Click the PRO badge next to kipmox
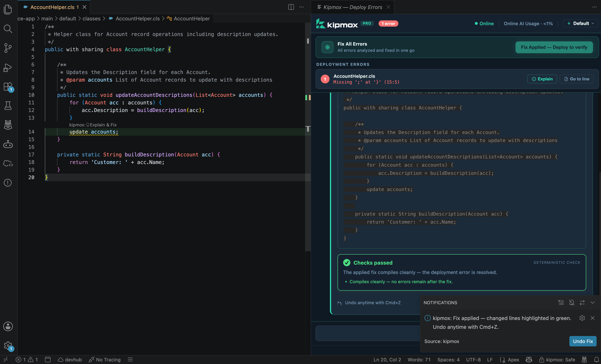Image resolution: width=601 pixels, height=364 pixels. [367, 23]
